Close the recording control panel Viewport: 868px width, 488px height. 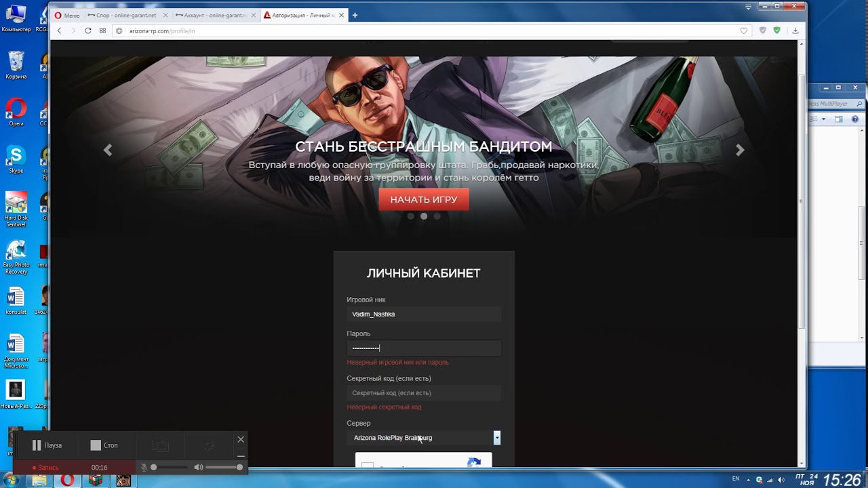(x=241, y=439)
